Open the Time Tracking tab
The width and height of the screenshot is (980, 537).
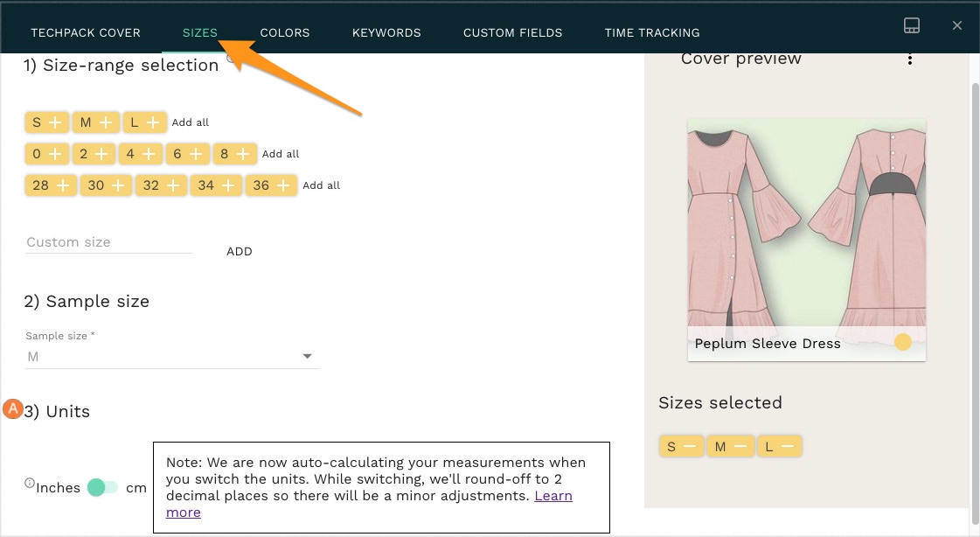tap(652, 32)
